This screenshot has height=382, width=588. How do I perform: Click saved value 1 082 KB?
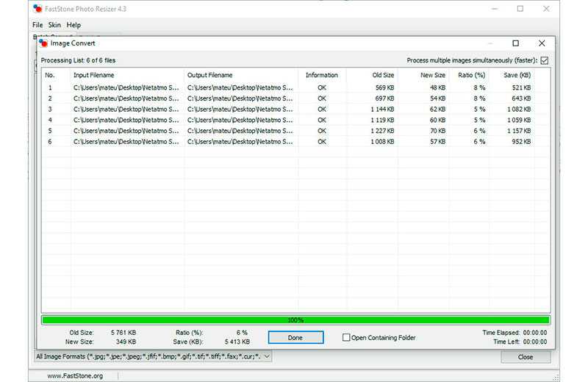pos(519,109)
